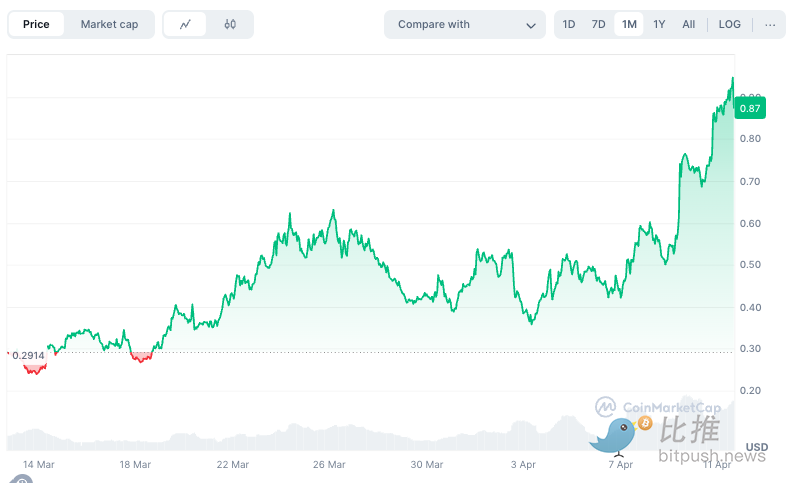Toggle the LOG scale option
Screen dimensions: 786x483
pos(730,24)
